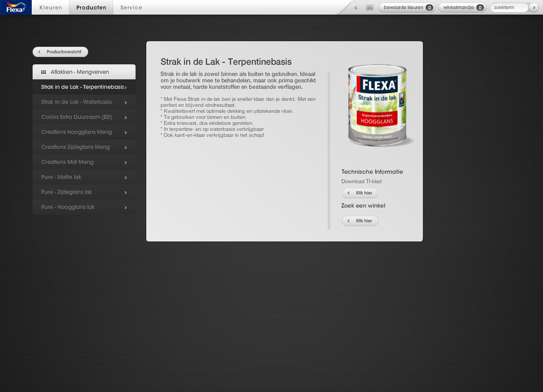Click the zoekterm search field
The image size is (543, 392).
coord(510,8)
